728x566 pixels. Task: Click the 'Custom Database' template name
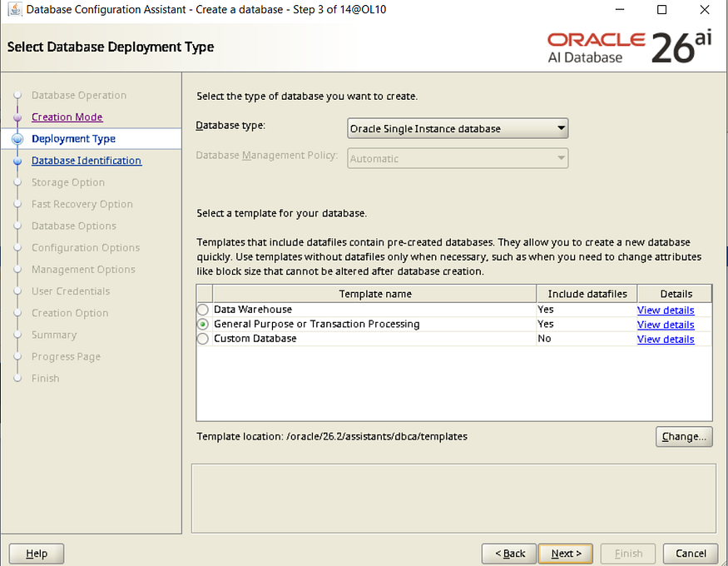pos(255,339)
